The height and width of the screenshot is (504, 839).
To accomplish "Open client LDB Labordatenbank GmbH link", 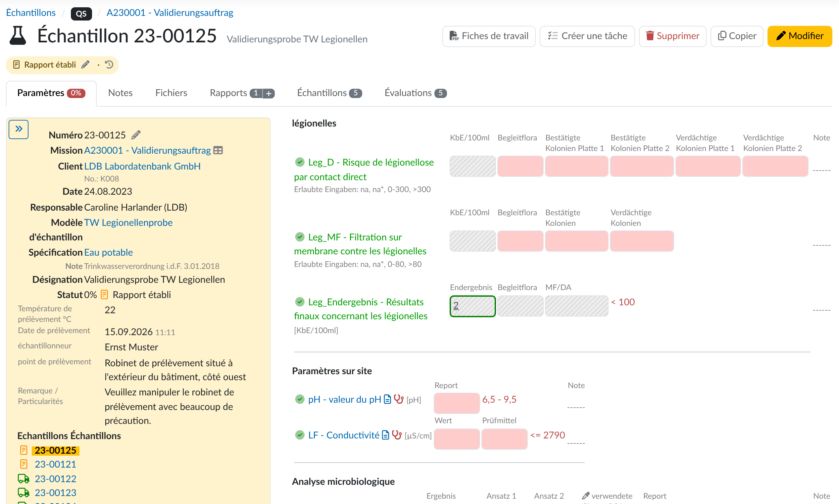I will click(x=142, y=166).
